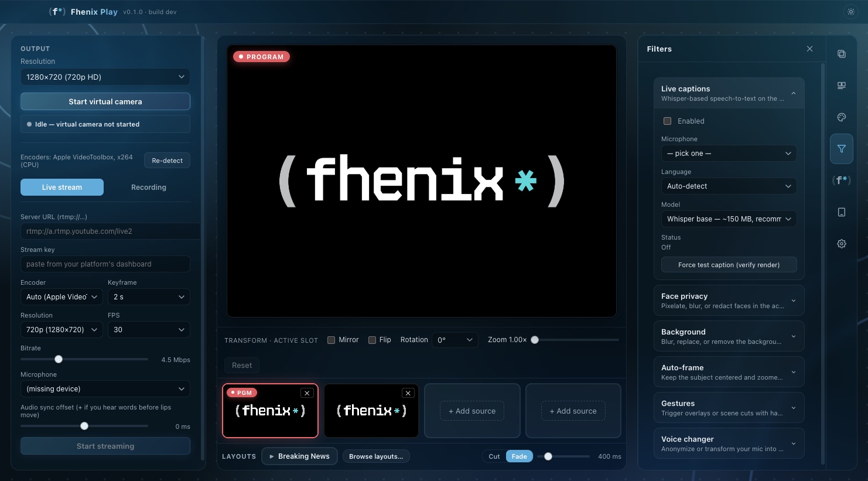Close the Filters panel
Viewport: 868px width, 481px height.
click(809, 49)
